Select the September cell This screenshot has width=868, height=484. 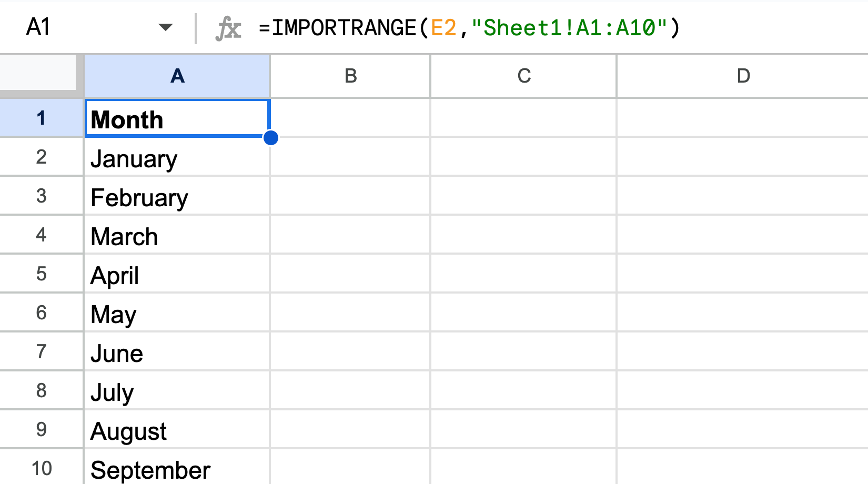tap(177, 467)
